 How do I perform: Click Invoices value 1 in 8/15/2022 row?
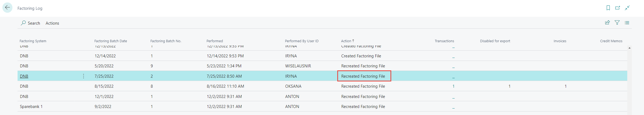565,86
